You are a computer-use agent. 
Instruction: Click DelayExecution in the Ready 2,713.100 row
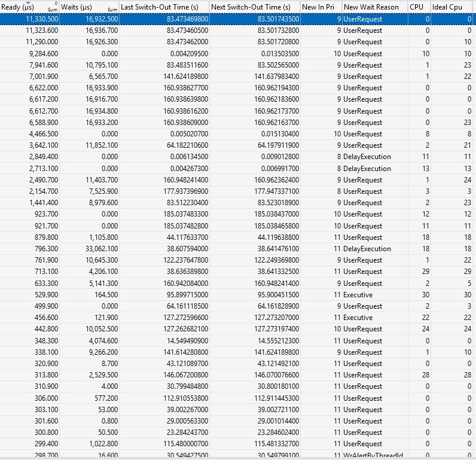point(367,169)
